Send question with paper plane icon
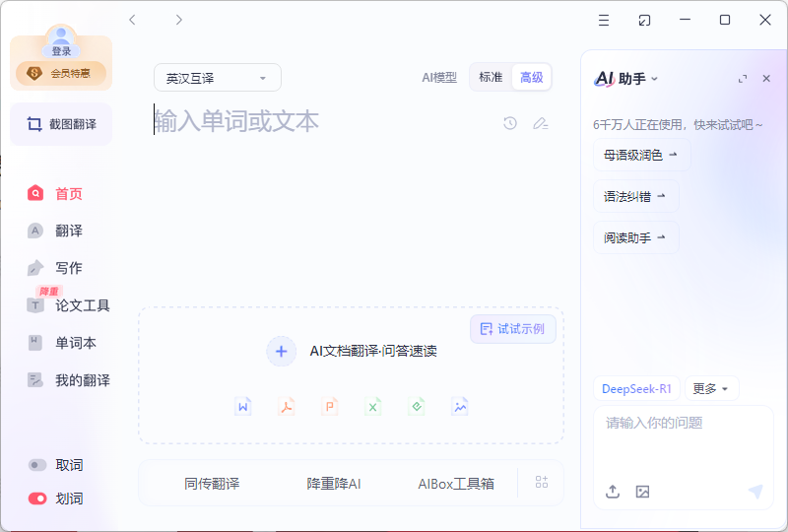 (755, 492)
